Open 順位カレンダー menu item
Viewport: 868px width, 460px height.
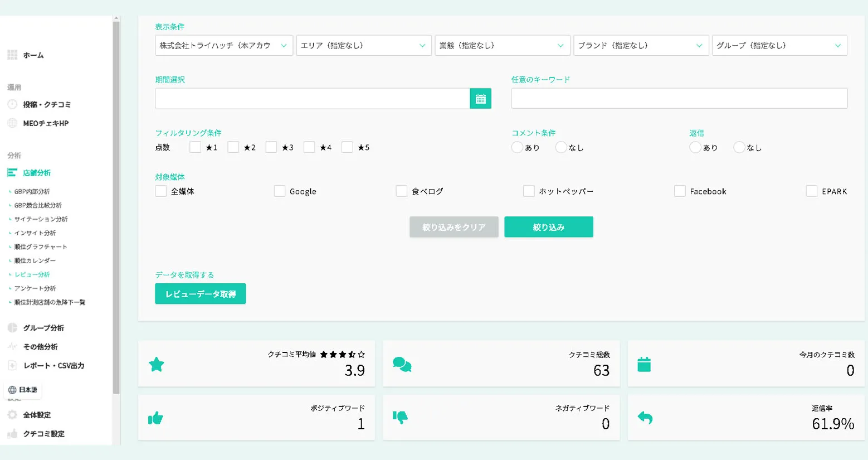click(35, 260)
